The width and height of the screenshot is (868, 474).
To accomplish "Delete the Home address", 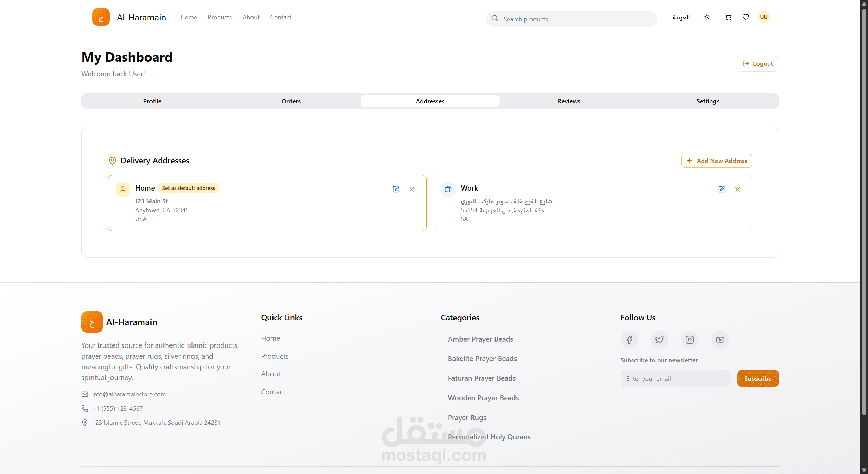I will (412, 189).
